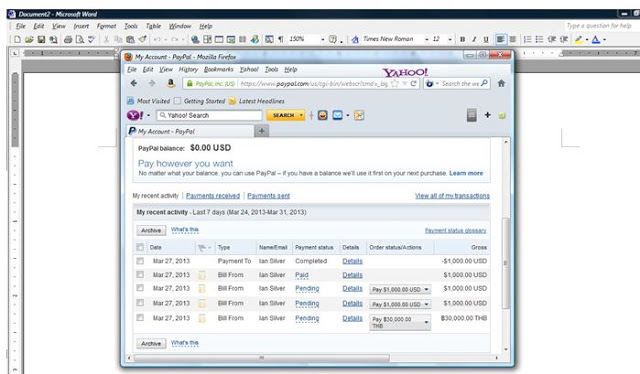640x374 pixels.
Task: Click the top Archive button
Action: coord(151,230)
